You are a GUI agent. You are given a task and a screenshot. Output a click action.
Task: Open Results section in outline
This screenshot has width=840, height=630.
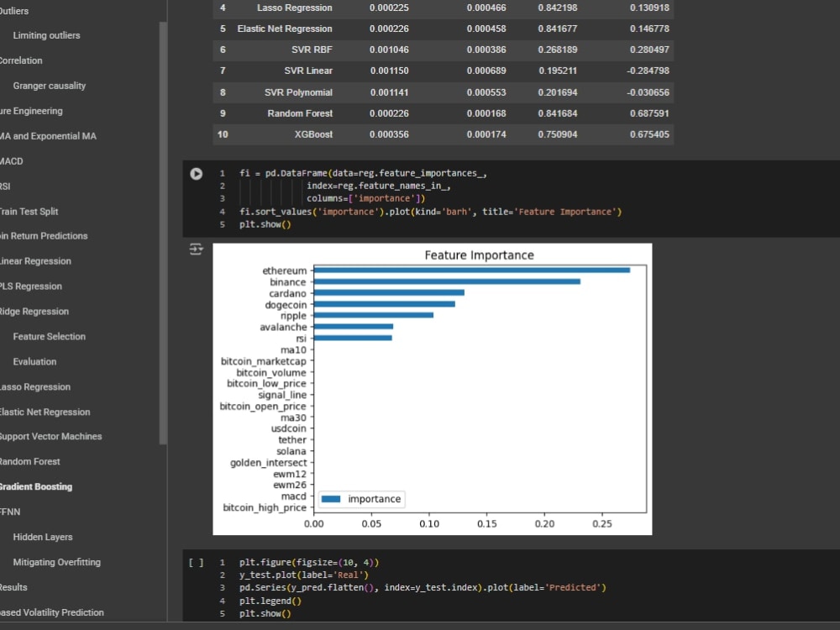(13, 587)
